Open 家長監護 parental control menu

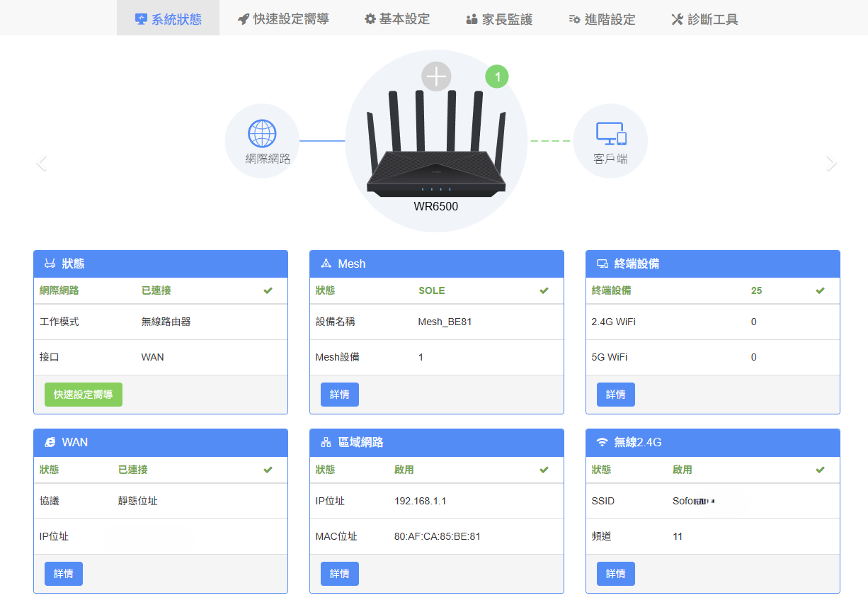[x=499, y=19]
